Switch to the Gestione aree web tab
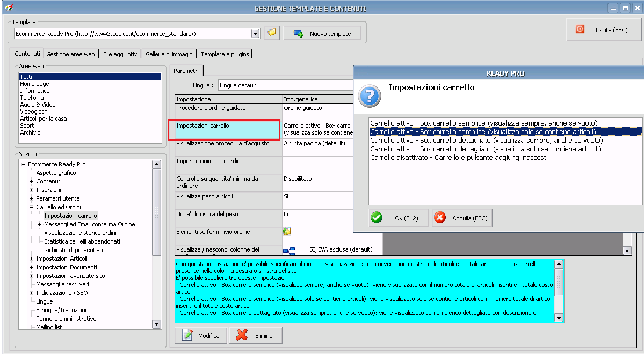The width and height of the screenshot is (644, 354). 71,54
